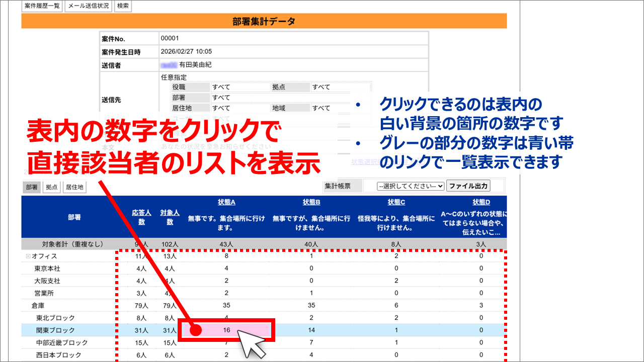Open the 検索 search function
The width and height of the screenshot is (644, 362).
(x=123, y=6)
